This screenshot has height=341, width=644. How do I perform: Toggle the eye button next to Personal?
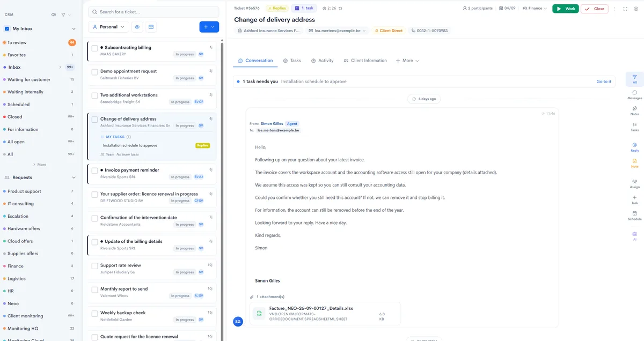click(x=137, y=27)
